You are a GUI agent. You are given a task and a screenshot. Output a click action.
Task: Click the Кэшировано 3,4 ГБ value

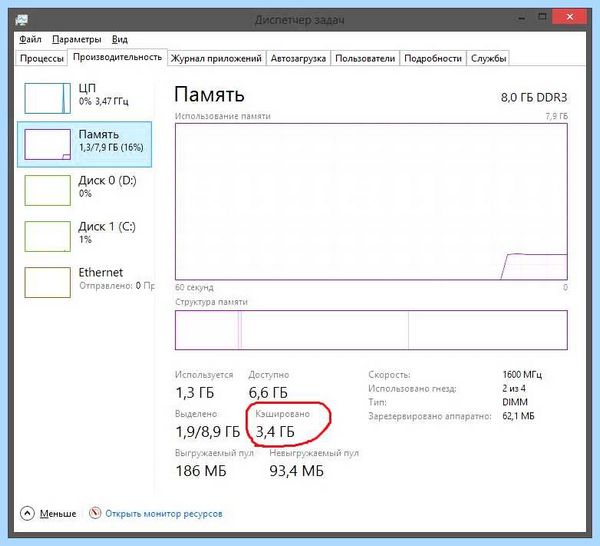click(275, 432)
